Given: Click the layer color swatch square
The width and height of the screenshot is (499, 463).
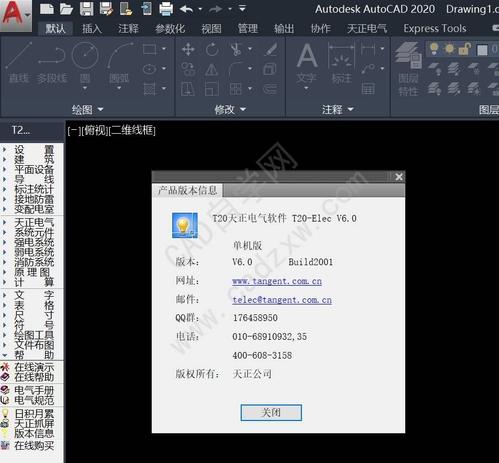Looking at the screenshot, I should (482, 50).
